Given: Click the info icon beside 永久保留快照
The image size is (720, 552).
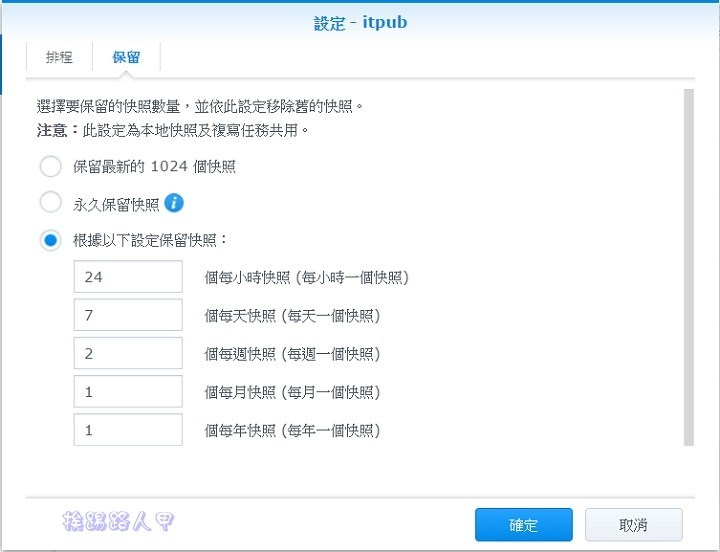Looking at the screenshot, I should 174,203.
